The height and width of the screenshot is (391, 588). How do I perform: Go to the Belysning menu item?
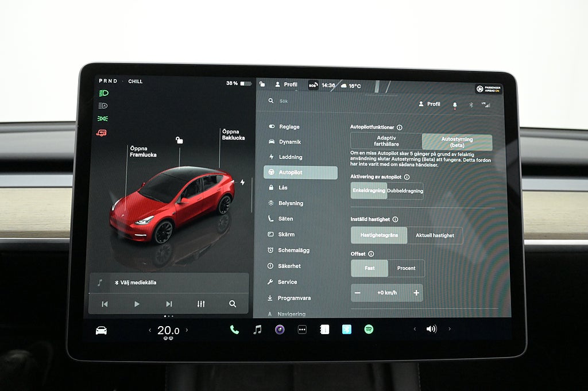pyautogui.click(x=291, y=203)
